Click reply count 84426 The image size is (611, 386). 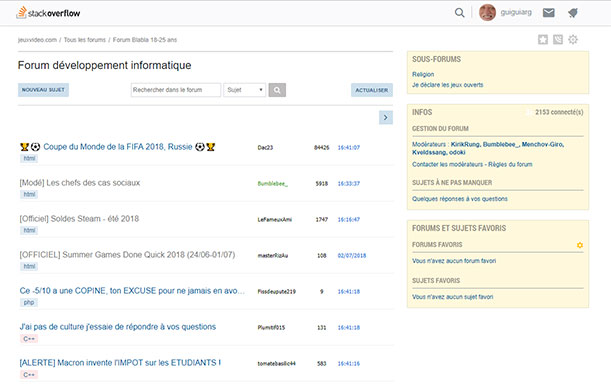[x=321, y=148]
